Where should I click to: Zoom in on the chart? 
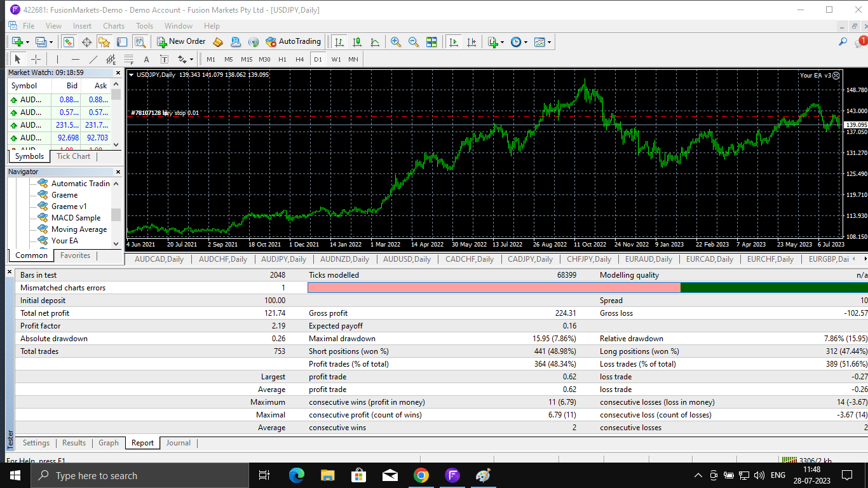pyautogui.click(x=396, y=42)
